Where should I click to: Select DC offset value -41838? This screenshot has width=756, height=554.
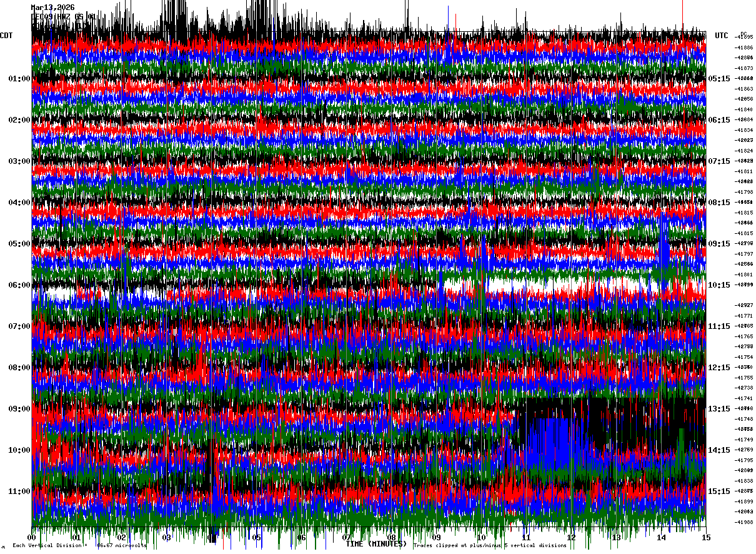(744, 481)
